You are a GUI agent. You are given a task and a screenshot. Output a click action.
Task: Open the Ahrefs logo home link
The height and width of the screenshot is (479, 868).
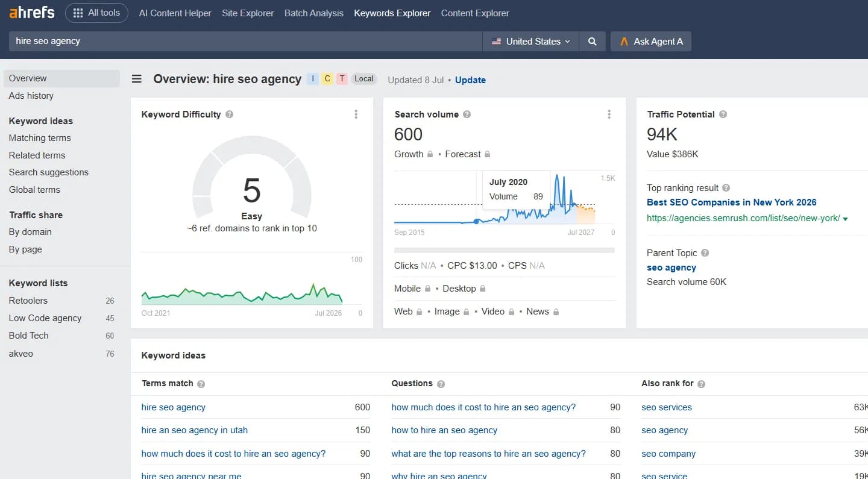32,13
